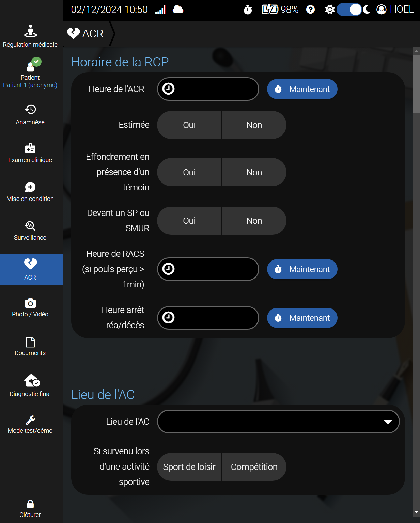Select Oui for Effondrement en présence d'un témoin
The image size is (420, 523).
pos(189,172)
